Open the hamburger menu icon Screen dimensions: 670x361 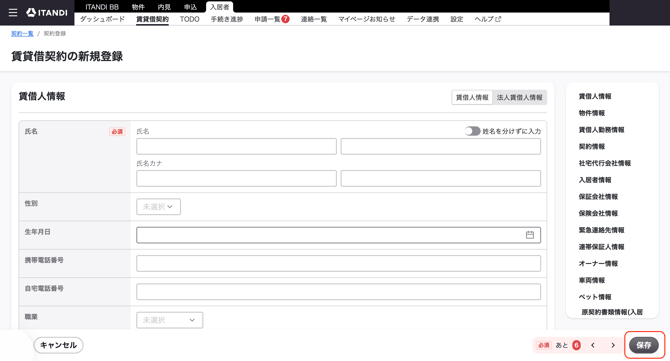[13, 13]
